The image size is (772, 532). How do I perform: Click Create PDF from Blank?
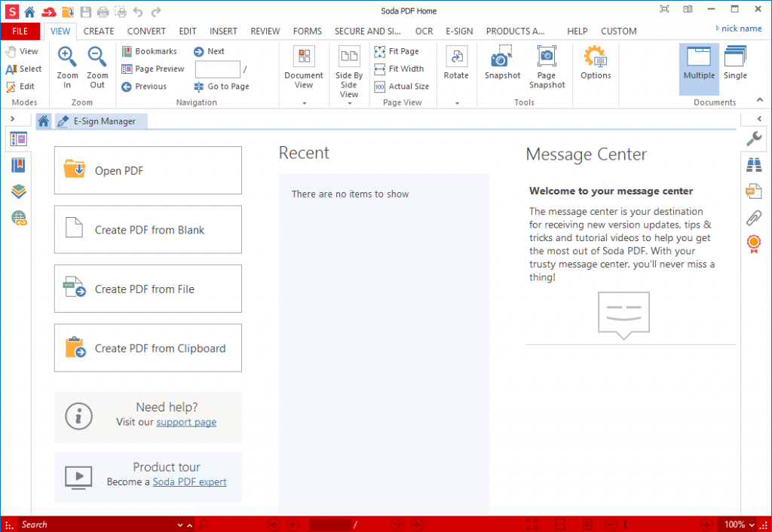click(148, 229)
